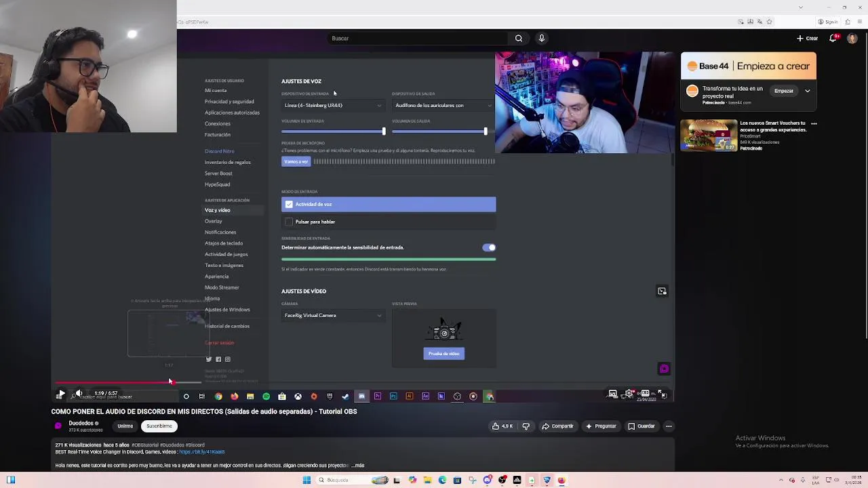Open the YouTube account avatar menu
This screenshot has width=868, height=488.
pos(852,38)
